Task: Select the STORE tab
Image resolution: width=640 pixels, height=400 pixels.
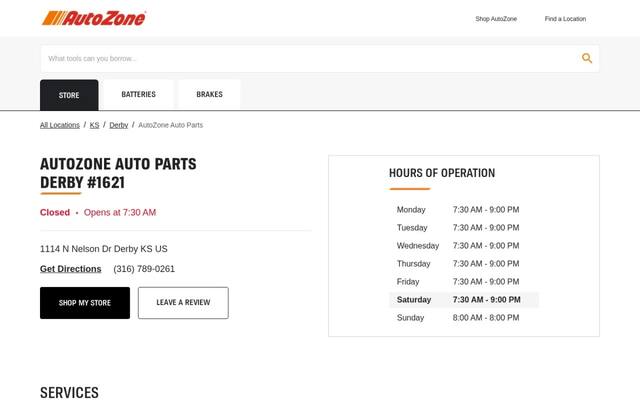Action: click(x=69, y=95)
